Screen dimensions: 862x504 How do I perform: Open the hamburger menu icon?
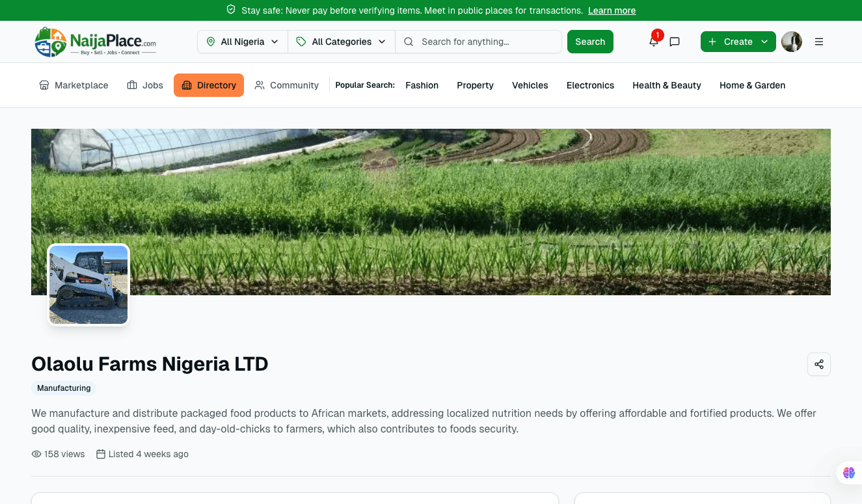pyautogui.click(x=819, y=42)
